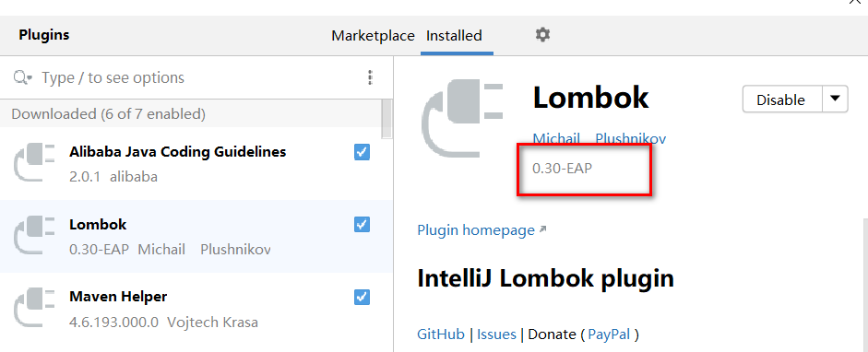This screenshot has width=868, height=352.
Task: Uncheck Alibaba Java Coding Guidelines checkbox
Action: [362, 152]
